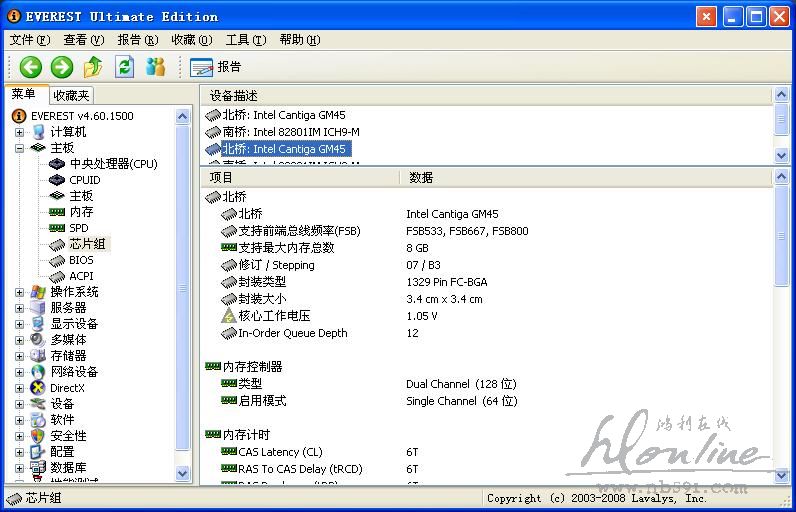Click the green Forward arrow toolbar icon
The height and width of the screenshot is (512, 796).
click(62, 67)
